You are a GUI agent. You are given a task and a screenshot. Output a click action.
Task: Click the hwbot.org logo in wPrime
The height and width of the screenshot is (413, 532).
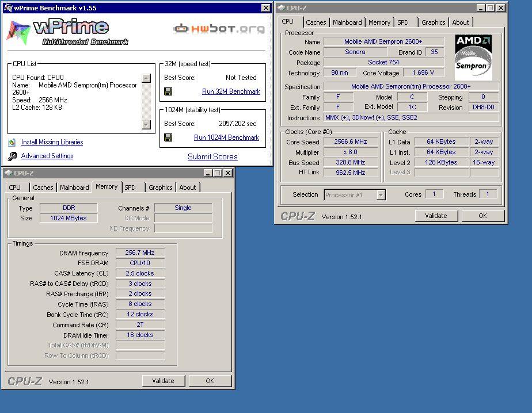coord(219,29)
